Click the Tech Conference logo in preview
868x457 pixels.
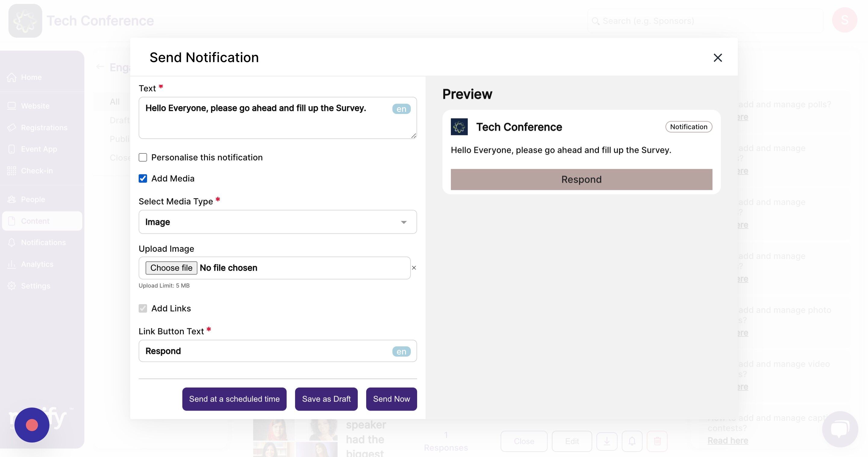(x=459, y=127)
